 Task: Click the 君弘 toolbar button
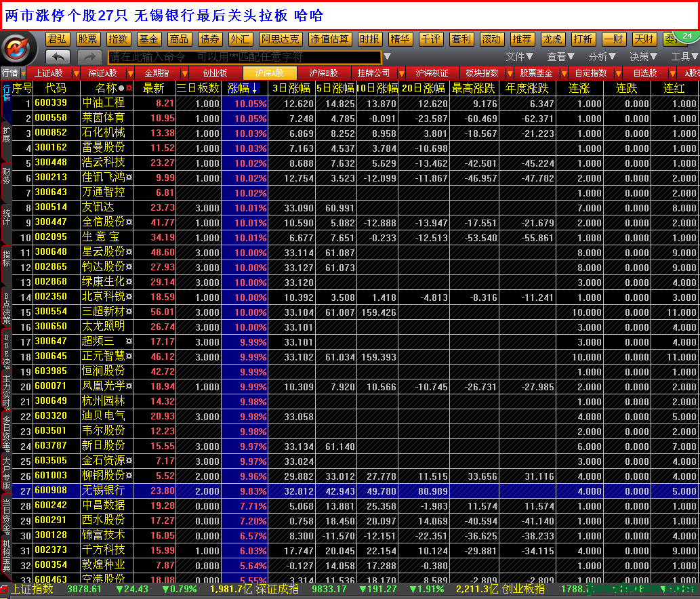58,39
